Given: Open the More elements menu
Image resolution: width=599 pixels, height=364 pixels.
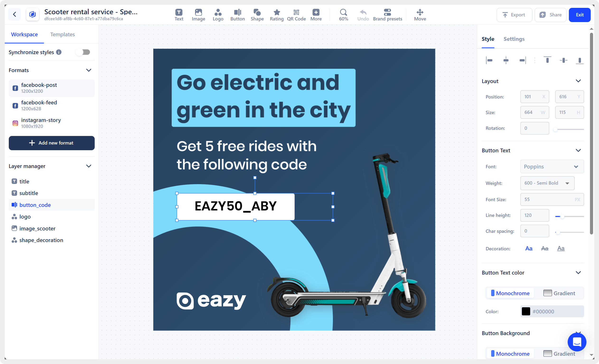Looking at the screenshot, I should pyautogui.click(x=316, y=15).
